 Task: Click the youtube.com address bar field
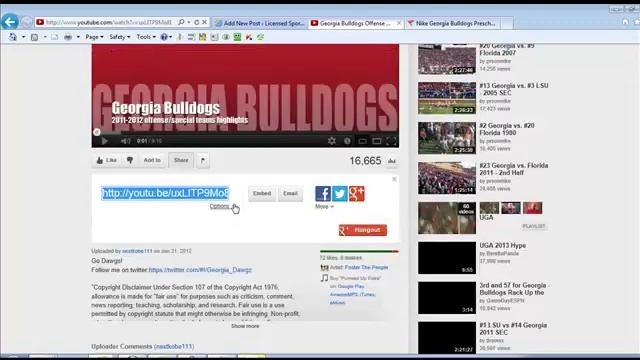click(x=109, y=22)
